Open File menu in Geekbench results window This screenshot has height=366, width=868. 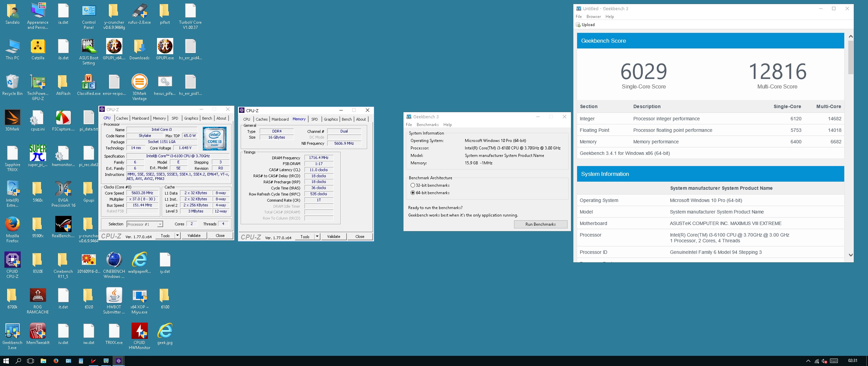point(579,17)
